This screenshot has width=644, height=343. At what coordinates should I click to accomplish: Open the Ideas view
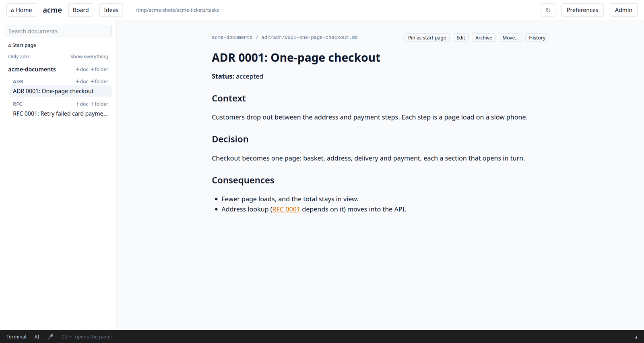pyautogui.click(x=111, y=10)
